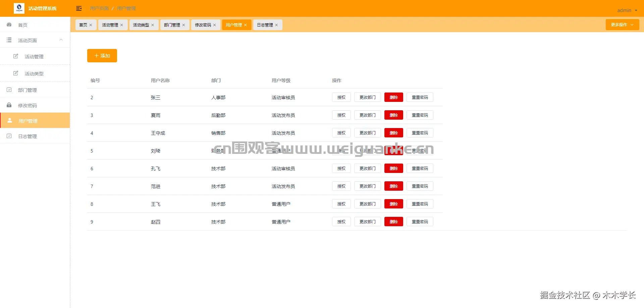Viewport: 644px width, 308px height.
Task: Close the 部门管理 tab
Action: 183,25
